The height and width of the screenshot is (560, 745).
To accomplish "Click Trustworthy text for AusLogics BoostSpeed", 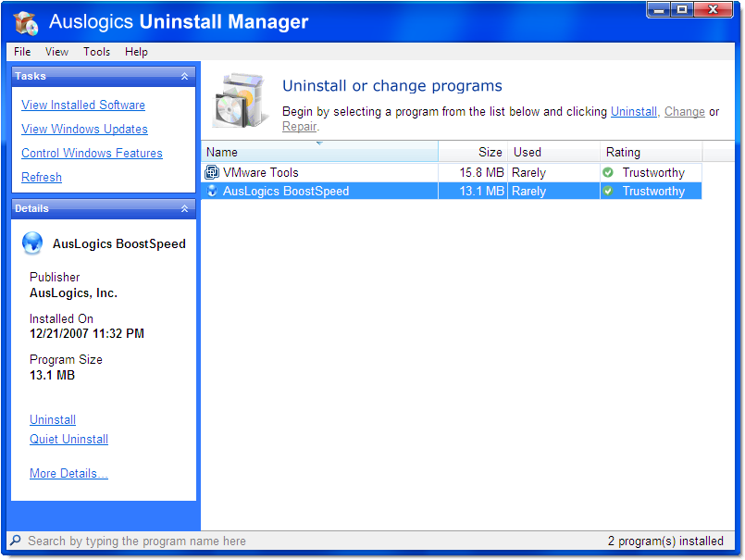I will tap(653, 191).
